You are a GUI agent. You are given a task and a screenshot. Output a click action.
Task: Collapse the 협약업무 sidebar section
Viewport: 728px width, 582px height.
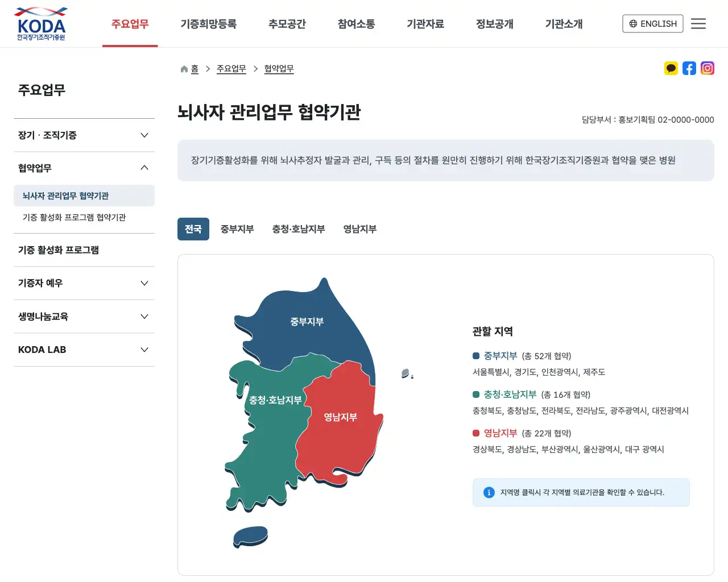144,168
